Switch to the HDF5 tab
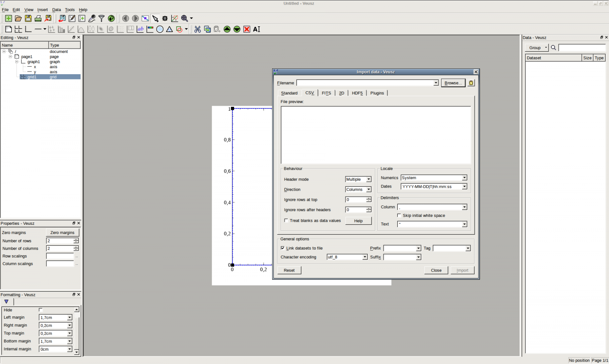Image resolution: width=609 pixels, height=364 pixels. pos(357,93)
